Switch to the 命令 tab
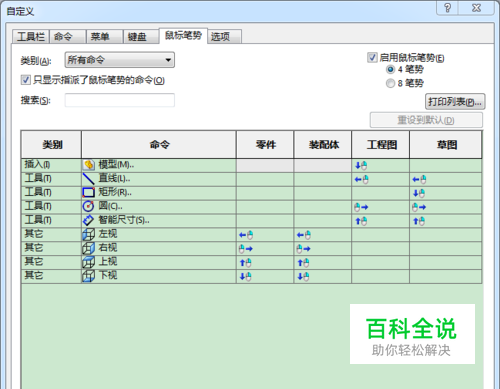The height and width of the screenshot is (389, 500). click(68, 36)
